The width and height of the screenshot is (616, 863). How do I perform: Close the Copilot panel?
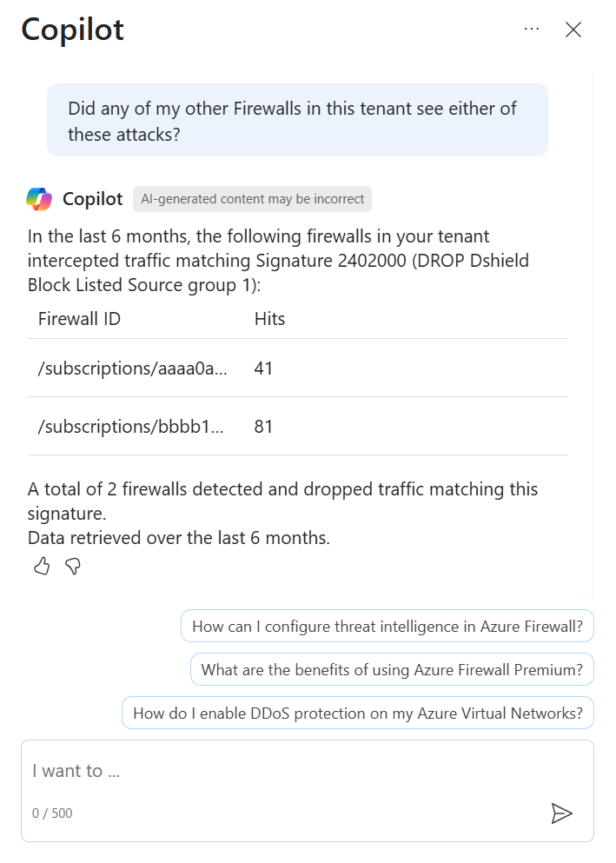click(x=573, y=30)
